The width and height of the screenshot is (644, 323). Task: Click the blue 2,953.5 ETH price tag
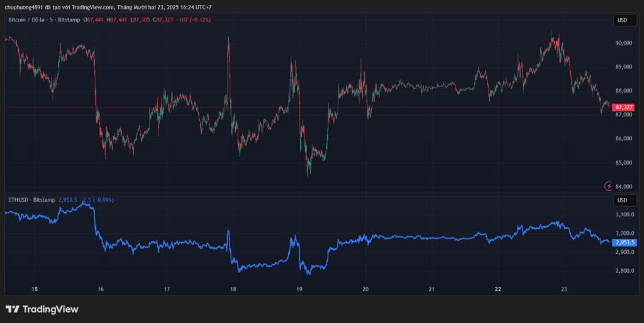(x=624, y=242)
